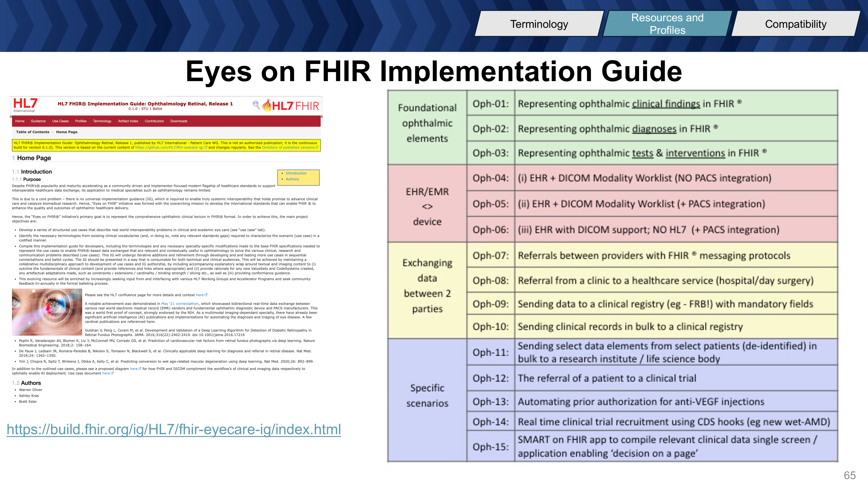Click the Oph-05 Modality Worklist row
868x488 pixels.
click(x=652, y=204)
